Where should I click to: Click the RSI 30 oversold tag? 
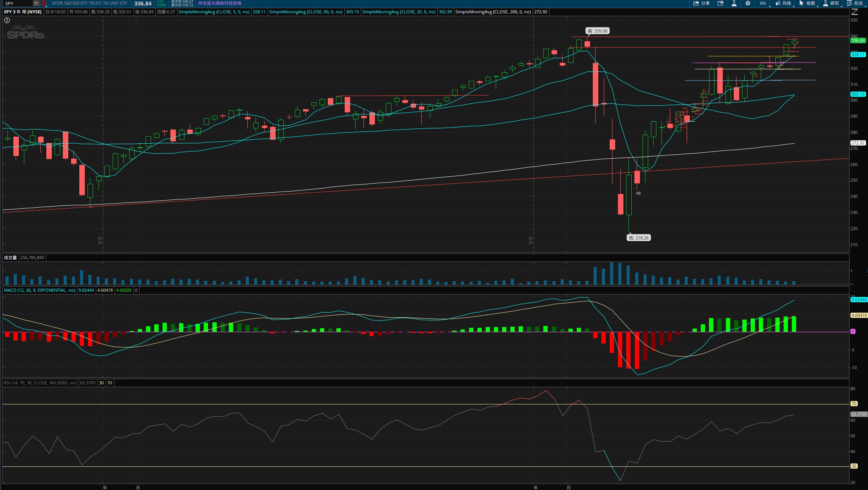coord(854,466)
